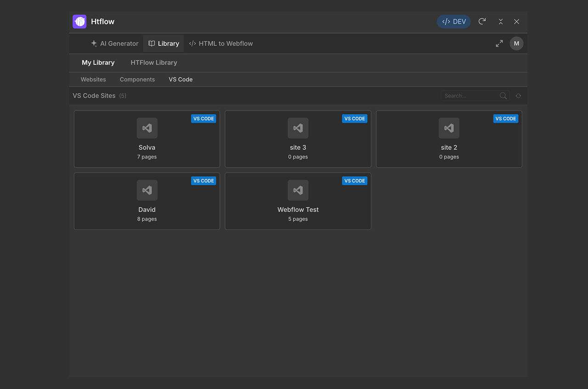This screenshot has height=389, width=588.
Task: Click the search magnifier icon
Action: click(503, 96)
